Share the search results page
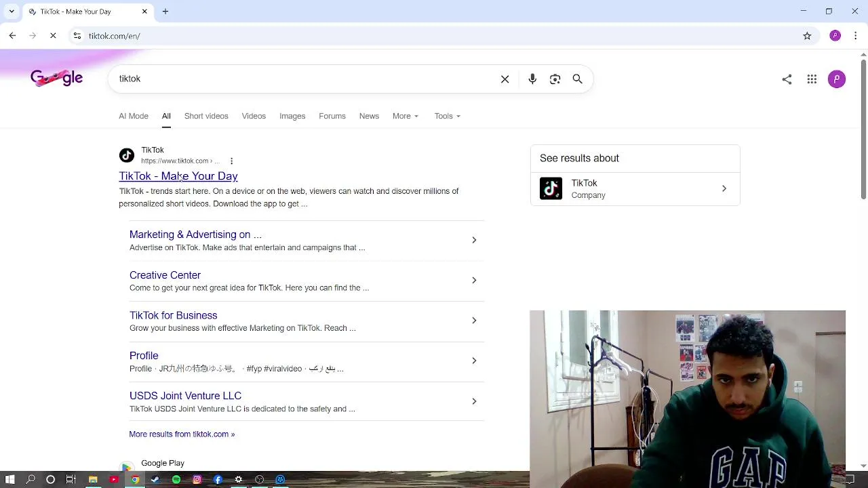Viewport: 868px width, 488px height. 787,79
